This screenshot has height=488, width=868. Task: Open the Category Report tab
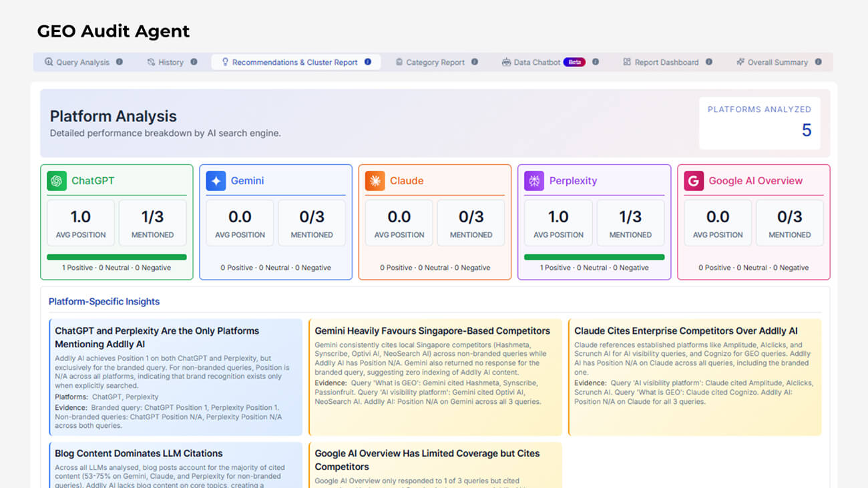(437, 62)
